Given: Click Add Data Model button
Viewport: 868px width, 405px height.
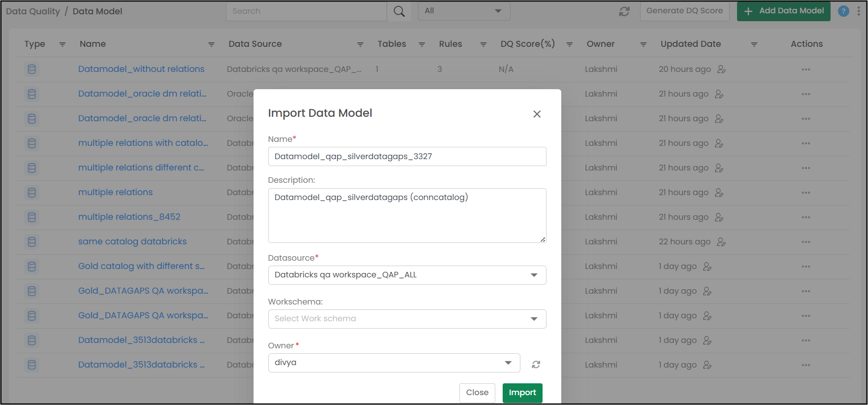Looking at the screenshot, I should (x=783, y=11).
